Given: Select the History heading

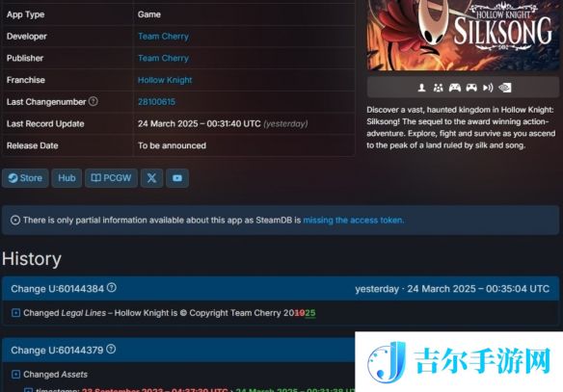Looking at the screenshot, I should (32, 259).
